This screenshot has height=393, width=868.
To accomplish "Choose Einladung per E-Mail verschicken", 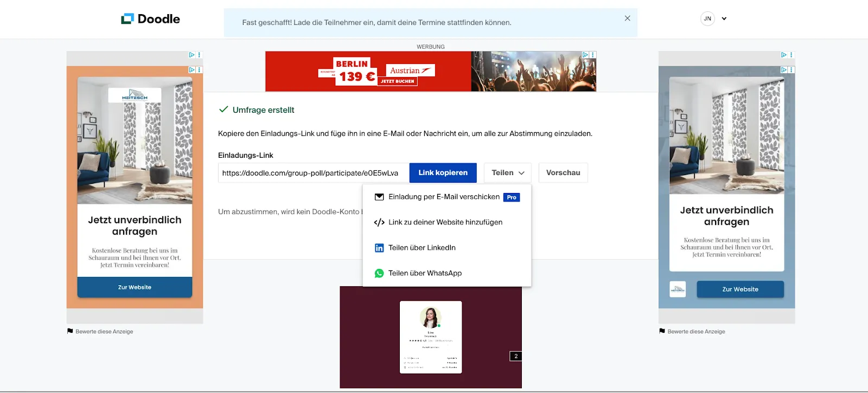I will (444, 197).
